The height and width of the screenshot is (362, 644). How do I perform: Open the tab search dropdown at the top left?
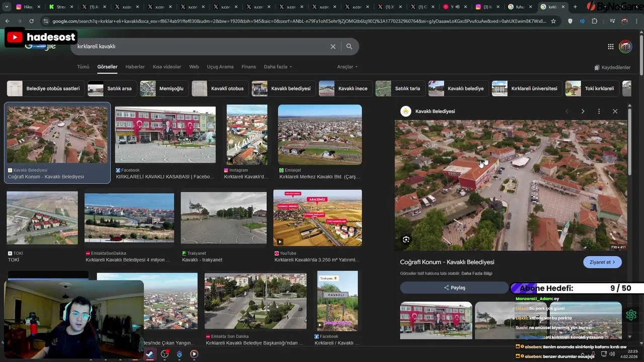coord(7,7)
